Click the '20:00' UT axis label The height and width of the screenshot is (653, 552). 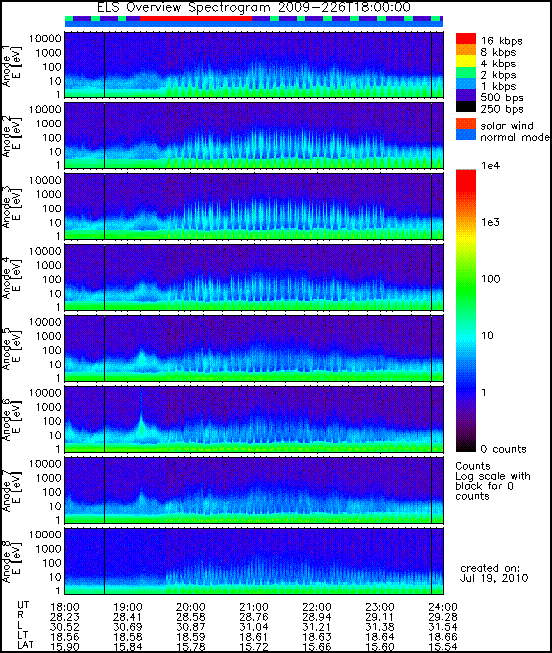[x=191, y=607]
